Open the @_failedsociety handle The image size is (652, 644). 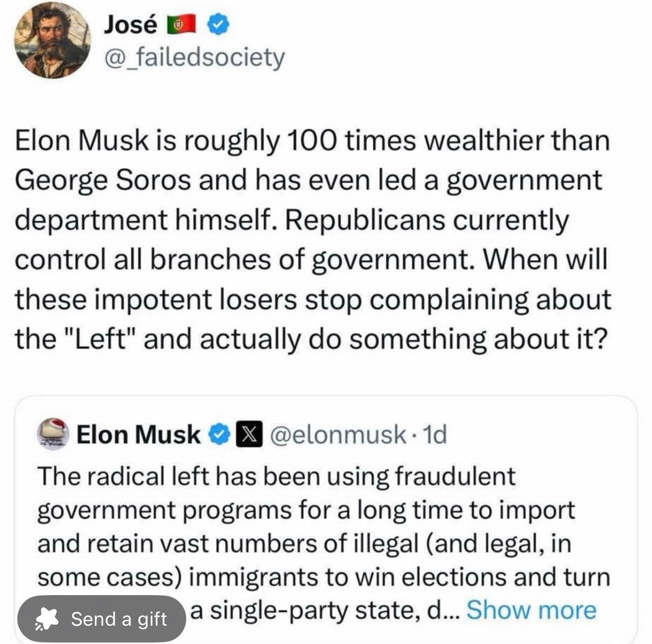tap(194, 57)
